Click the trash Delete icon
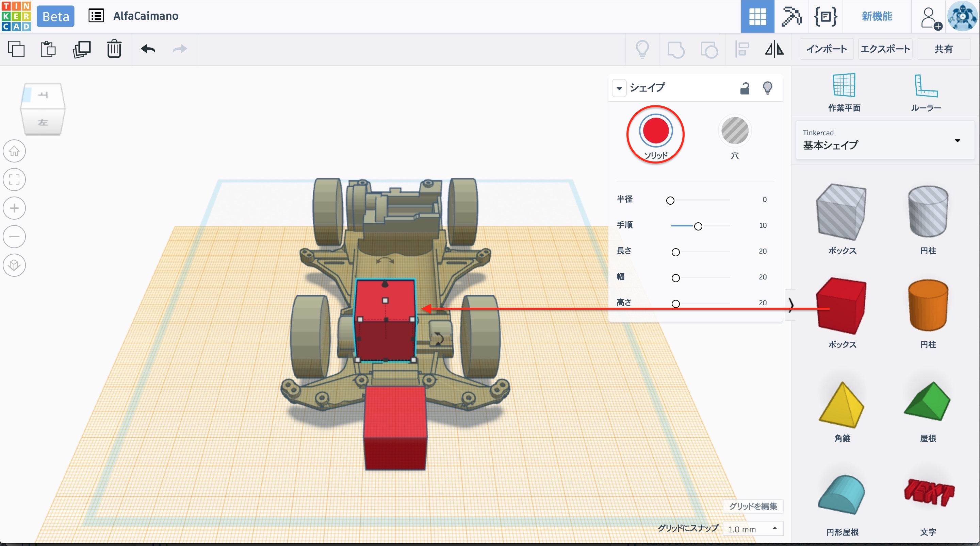The height and width of the screenshot is (546, 980). coord(114,49)
